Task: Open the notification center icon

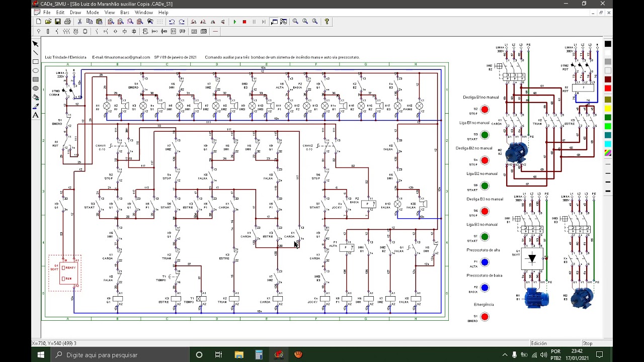Action: 599,354
